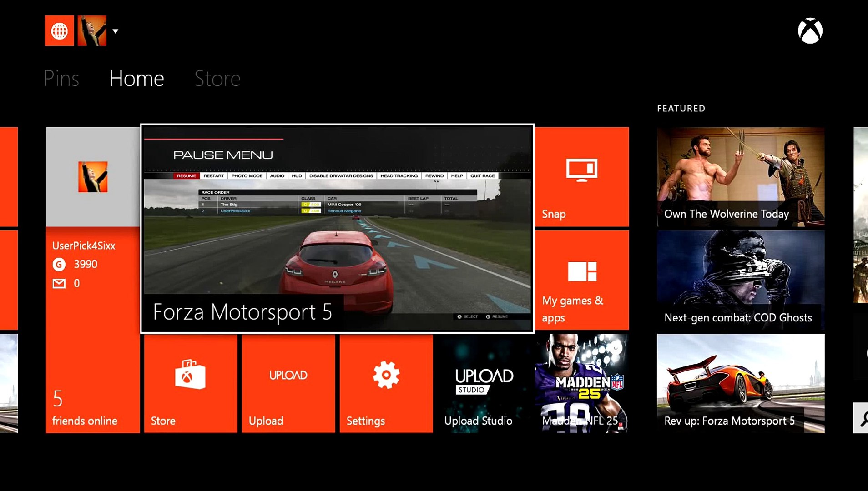
Task: Open My games & apps tile
Action: coord(582,280)
